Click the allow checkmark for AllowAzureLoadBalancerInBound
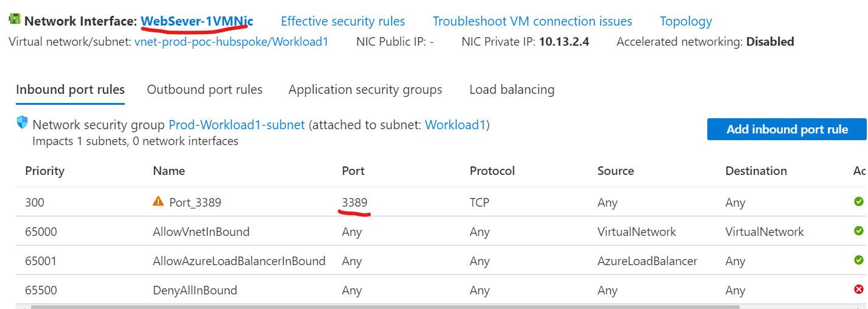 859,260
